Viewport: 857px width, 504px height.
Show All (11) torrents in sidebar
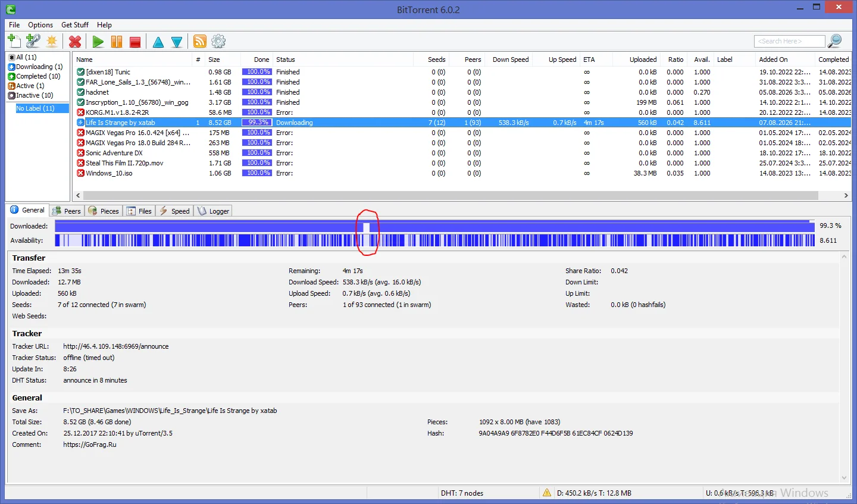pos(23,57)
